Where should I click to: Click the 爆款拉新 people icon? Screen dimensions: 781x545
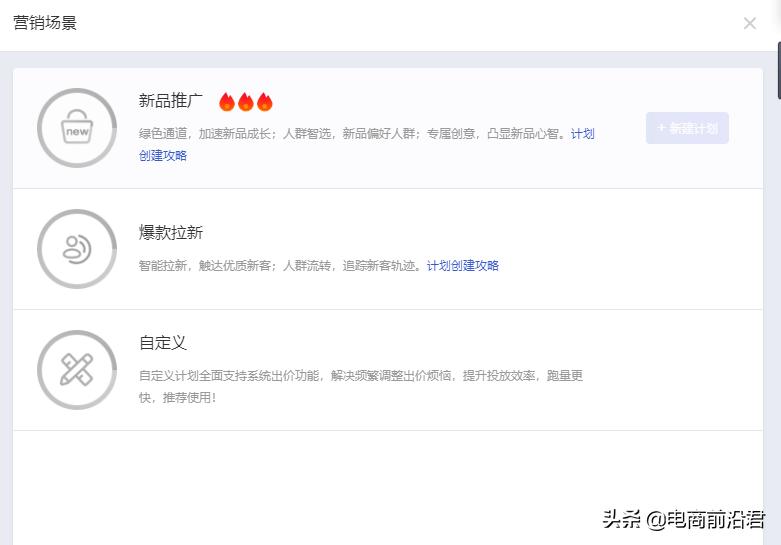pos(77,249)
